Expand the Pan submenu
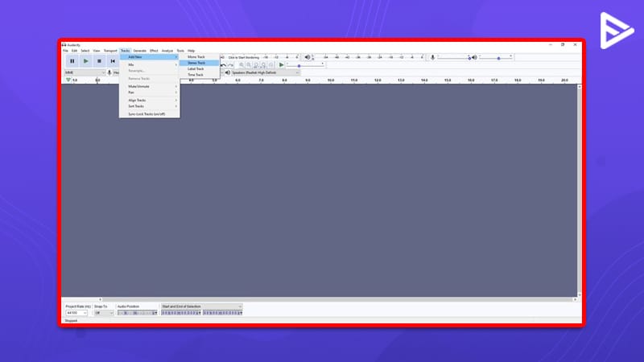This screenshot has height=362, width=644. tap(150, 93)
